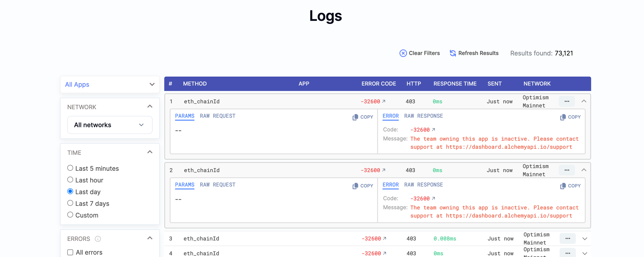Click the Refresh Results arrows icon
Screen dimensions: 644x257
click(453, 53)
